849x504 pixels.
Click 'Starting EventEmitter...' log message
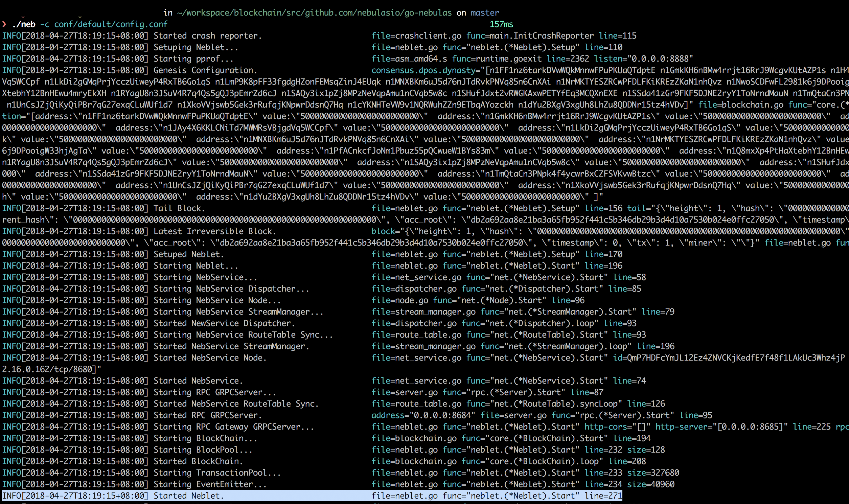[x=210, y=485]
